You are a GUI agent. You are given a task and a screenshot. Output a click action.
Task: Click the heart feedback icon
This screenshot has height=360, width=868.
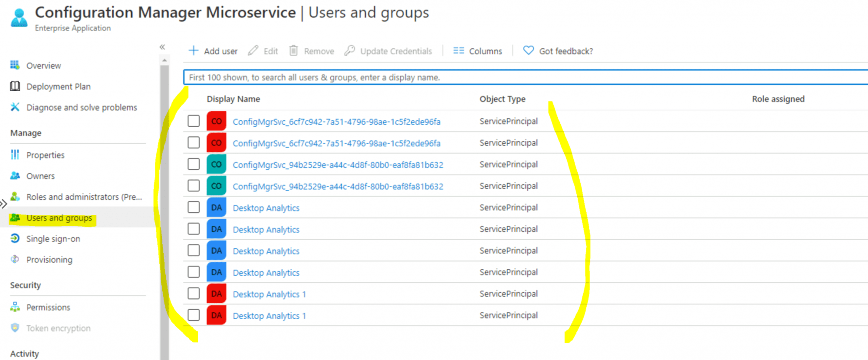pos(529,51)
